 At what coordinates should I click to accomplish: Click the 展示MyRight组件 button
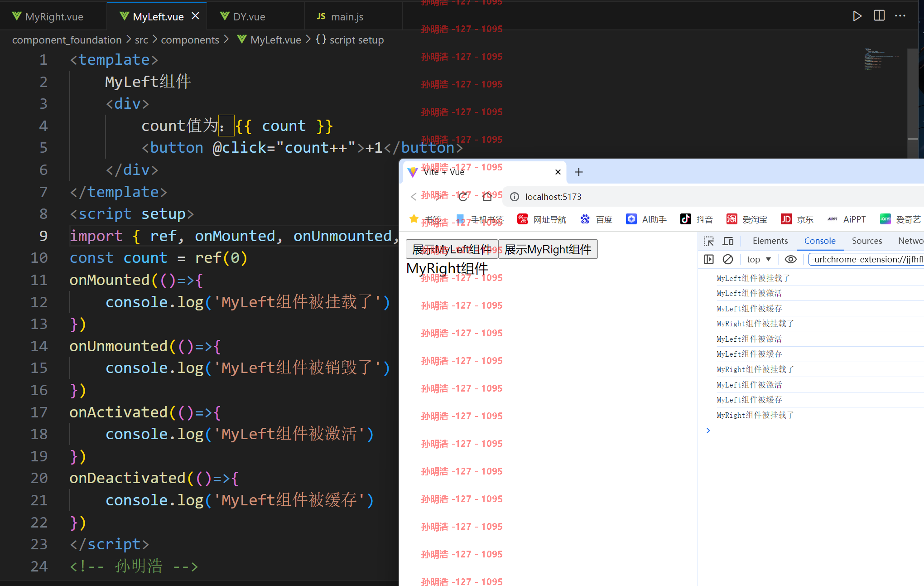[x=548, y=249]
